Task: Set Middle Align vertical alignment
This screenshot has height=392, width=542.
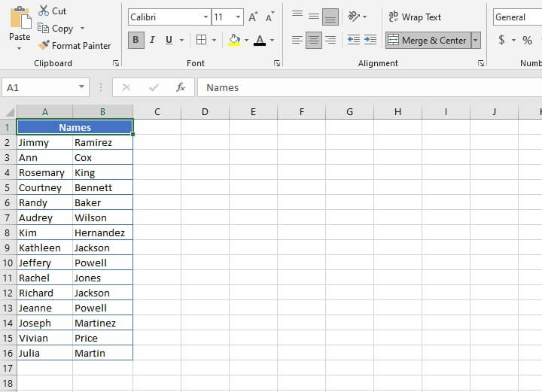Action: pos(313,17)
